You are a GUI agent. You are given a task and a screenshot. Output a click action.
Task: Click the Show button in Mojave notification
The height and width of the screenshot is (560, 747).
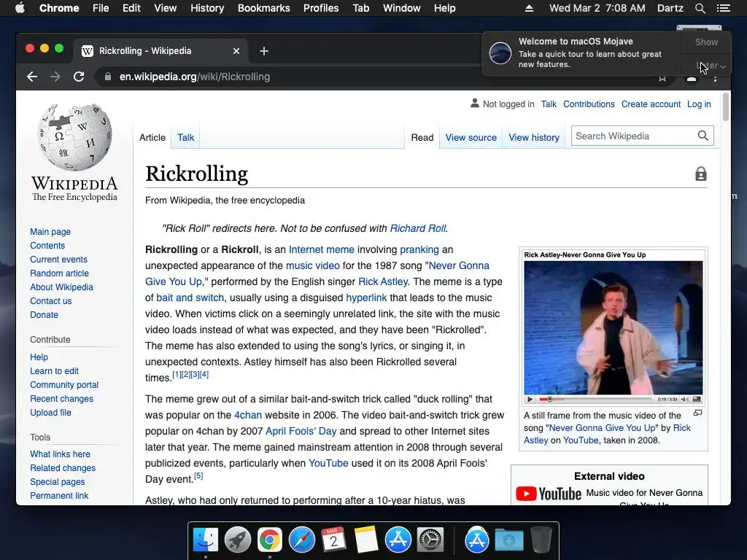click(x=706, y=42)
